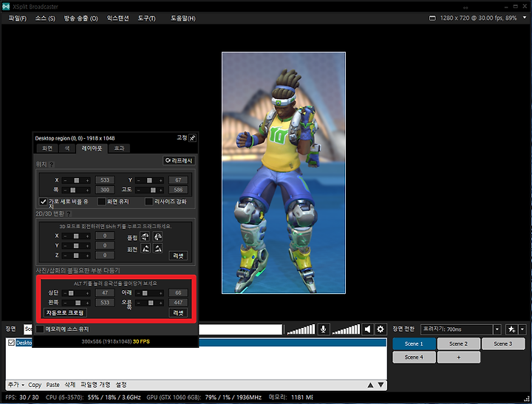532x404 pixels.
Task: Click the position X value field 533
Action: point(105,180)
